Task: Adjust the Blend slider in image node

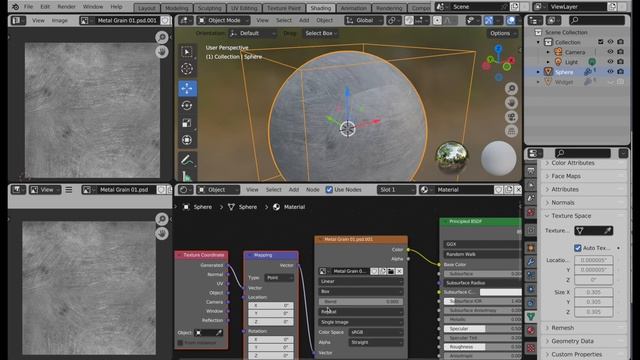Action: tap(361, 302)
